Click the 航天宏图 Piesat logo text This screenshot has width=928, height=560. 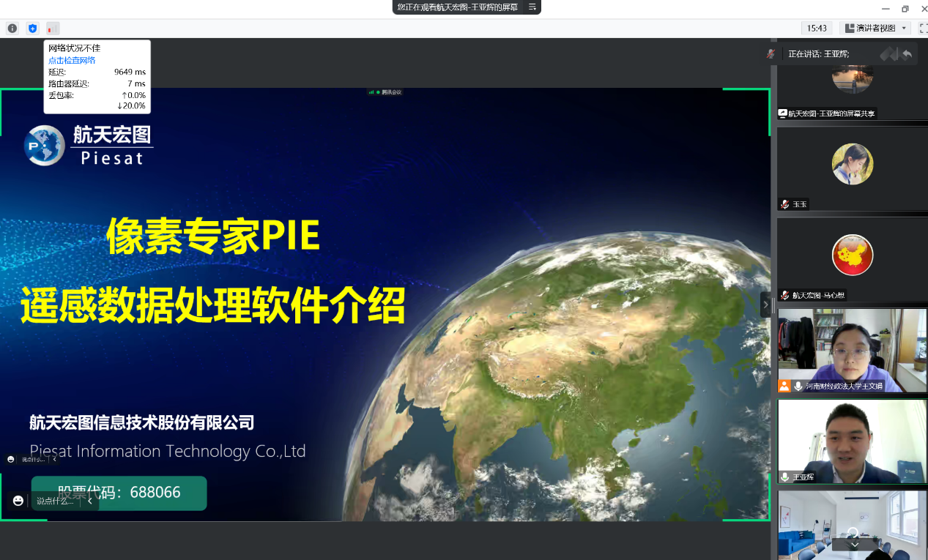[112, 146]
